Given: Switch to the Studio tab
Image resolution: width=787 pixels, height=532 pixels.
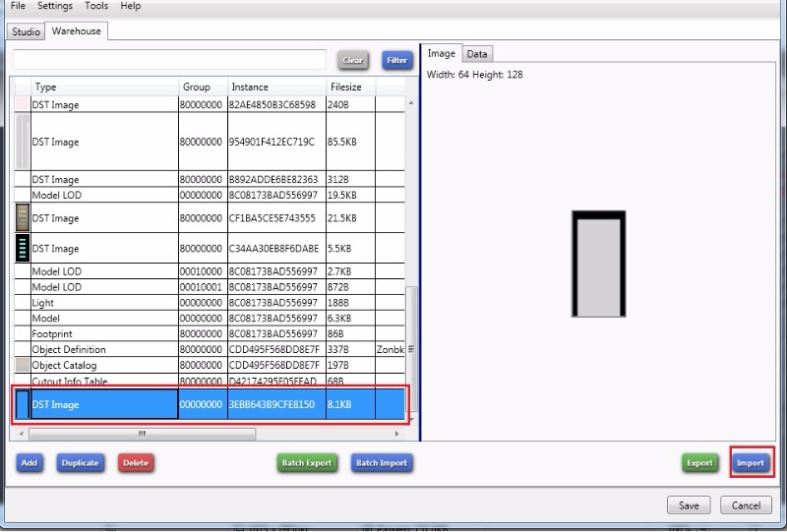Looking at the screenshot, I should point(26,31).
